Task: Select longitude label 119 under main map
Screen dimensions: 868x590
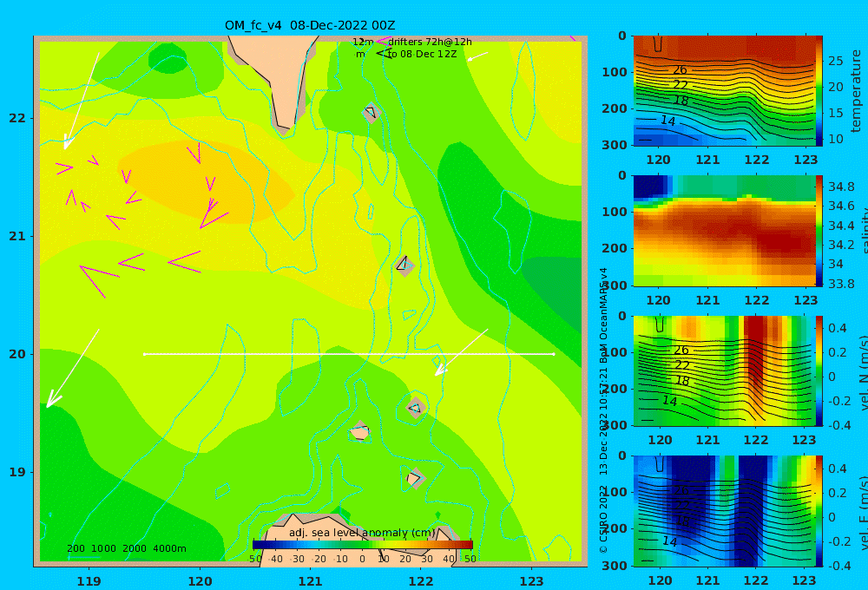Action: [89, 581]
